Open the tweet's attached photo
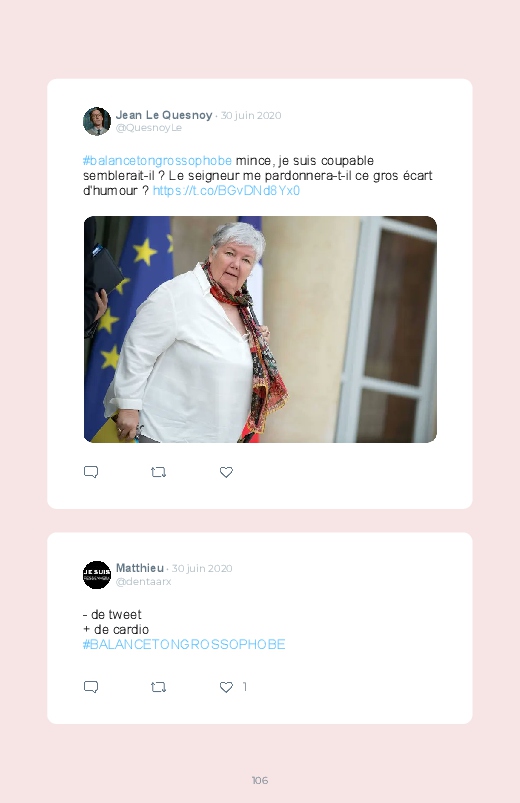The width and height of the screenshot is (520, 803). click(260, 329)
